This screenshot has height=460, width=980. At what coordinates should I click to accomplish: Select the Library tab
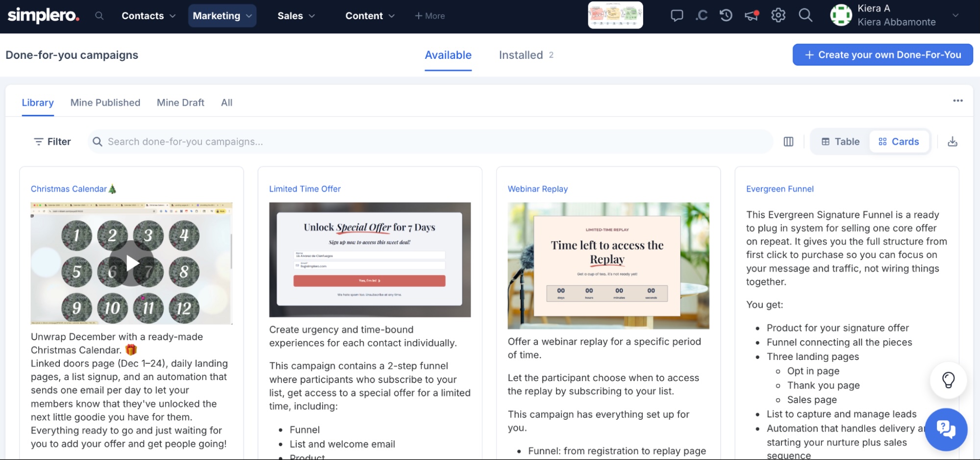pos(38,102)
